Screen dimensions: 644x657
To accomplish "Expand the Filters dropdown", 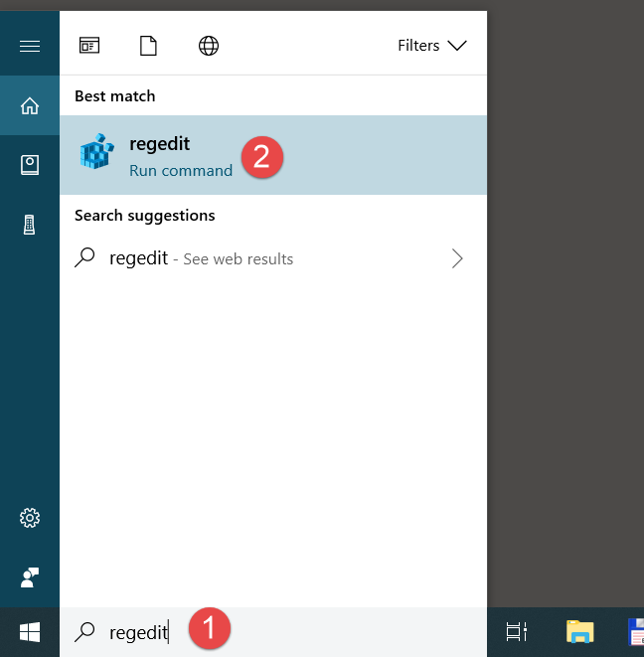I will [x=432, y=46].
